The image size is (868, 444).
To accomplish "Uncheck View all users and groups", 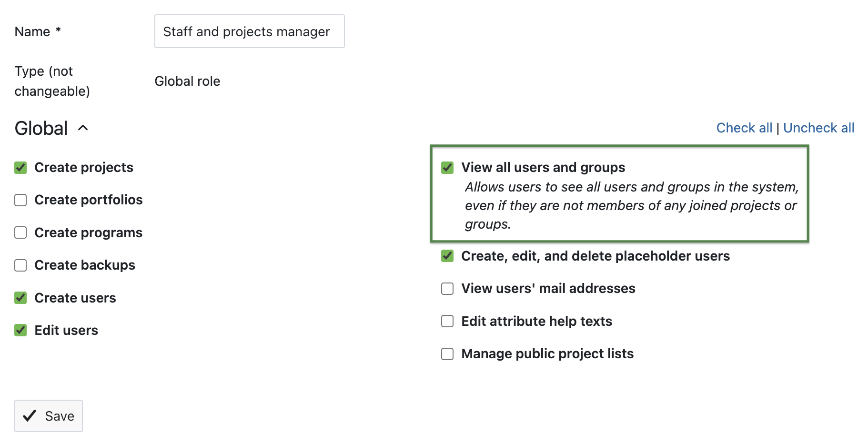I will click(x=447, y=168).
